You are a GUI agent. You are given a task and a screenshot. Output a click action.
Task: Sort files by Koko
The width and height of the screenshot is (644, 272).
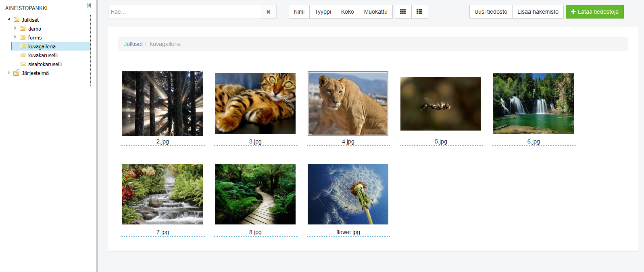[x=347, y=12]
